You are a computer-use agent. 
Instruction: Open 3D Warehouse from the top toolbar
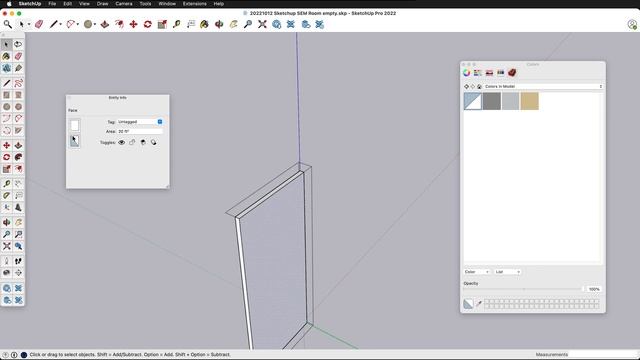(277, 24)
